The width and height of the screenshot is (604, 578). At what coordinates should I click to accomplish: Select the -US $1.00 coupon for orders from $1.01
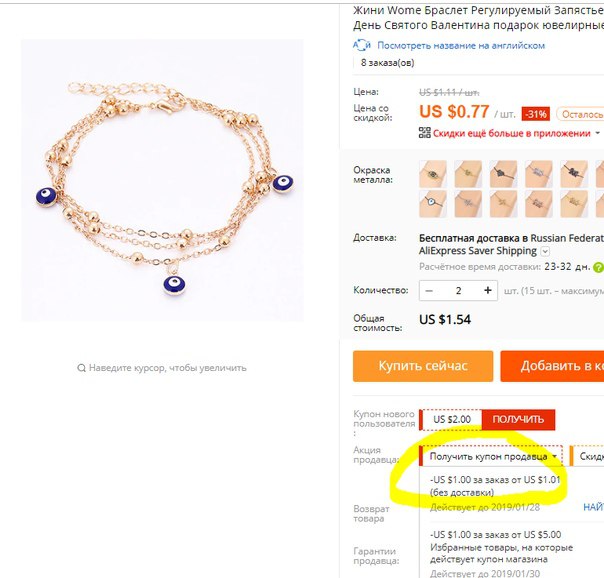click(495, 486)
